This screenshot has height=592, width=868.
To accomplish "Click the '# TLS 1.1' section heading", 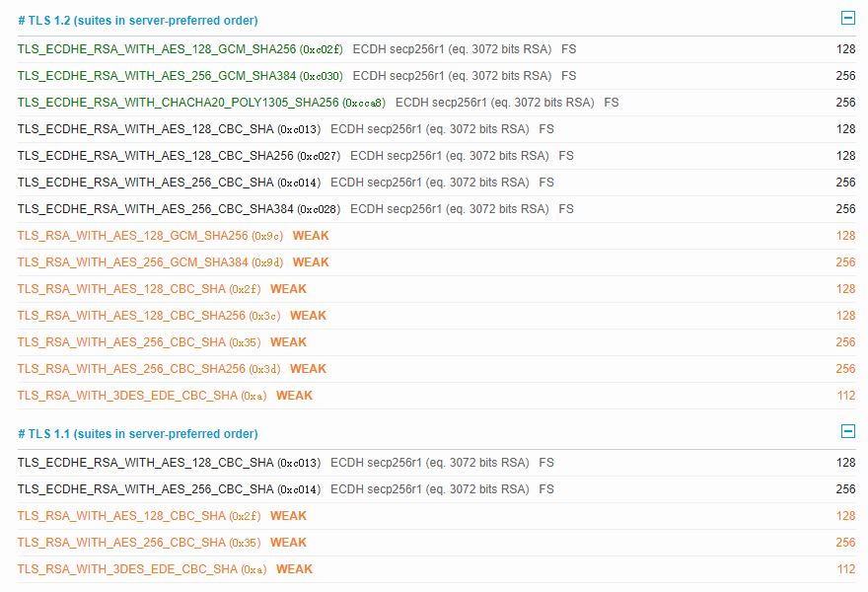I will pyautogui.click(x=138, y=434).
